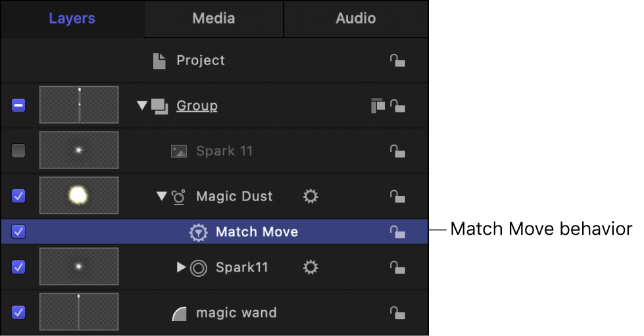Lock the magic wand layer

(397, 313)
